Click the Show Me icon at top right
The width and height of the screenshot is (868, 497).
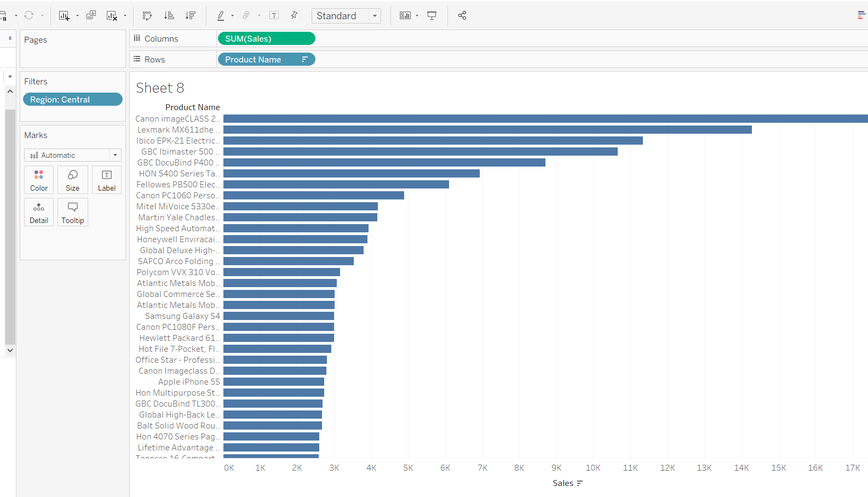pyautogui.click(x=862, y=15)
